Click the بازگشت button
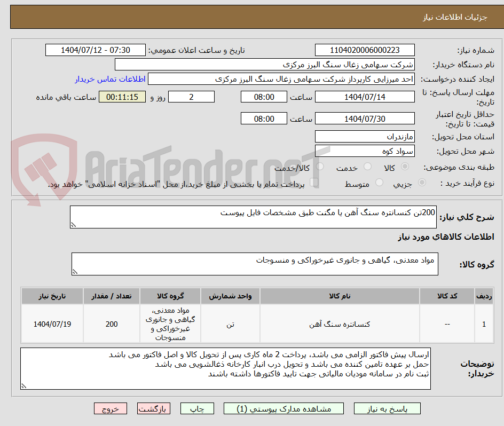This screenshot has height=426, width=504. (x=154, y=408)
